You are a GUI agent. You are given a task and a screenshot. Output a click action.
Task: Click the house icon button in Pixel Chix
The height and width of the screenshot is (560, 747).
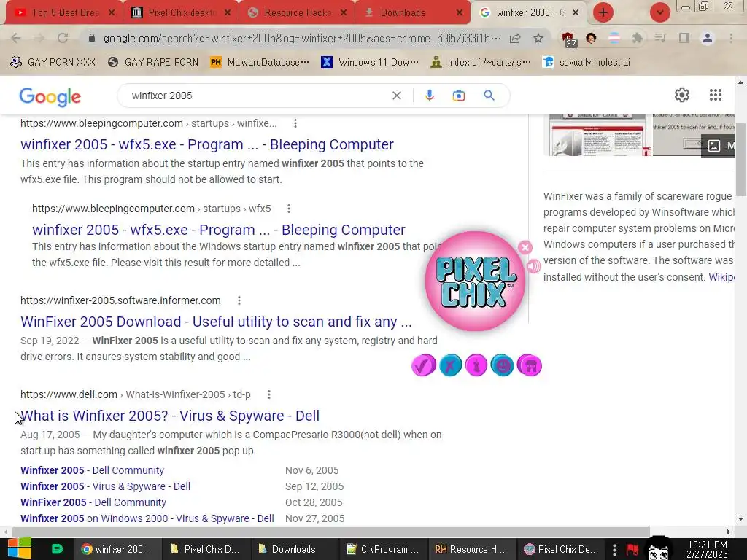tap(530, 365)
